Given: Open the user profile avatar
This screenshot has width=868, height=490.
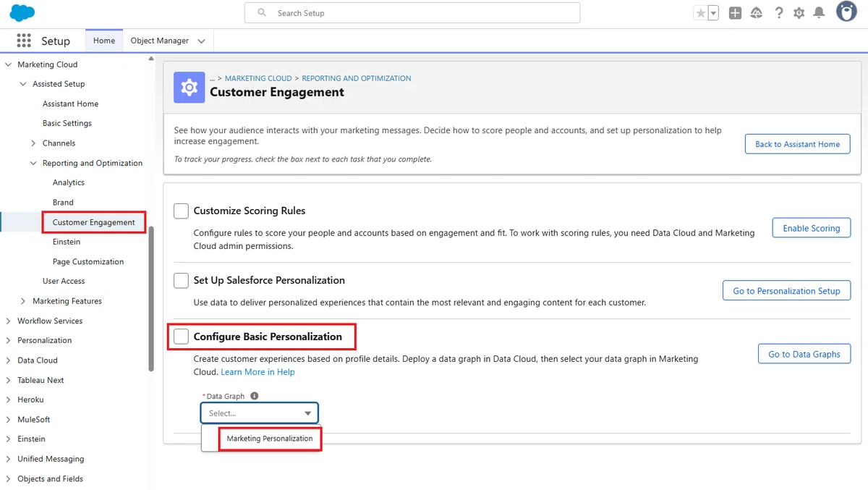Looking at the screenshot, I should 846,12.
